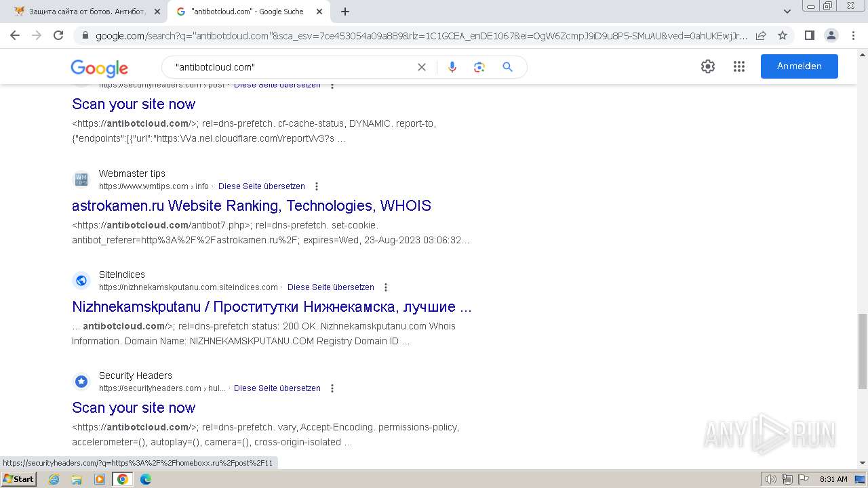Switch to Защита сайта от ботов tab
The image size is (868, 488).
coord(87,12)
